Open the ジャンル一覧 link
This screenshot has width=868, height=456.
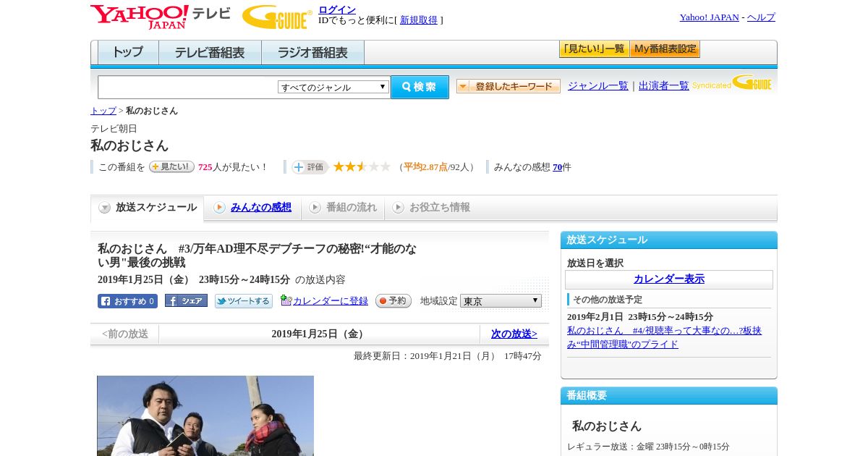pyautogui.click(x=597, y=86)
